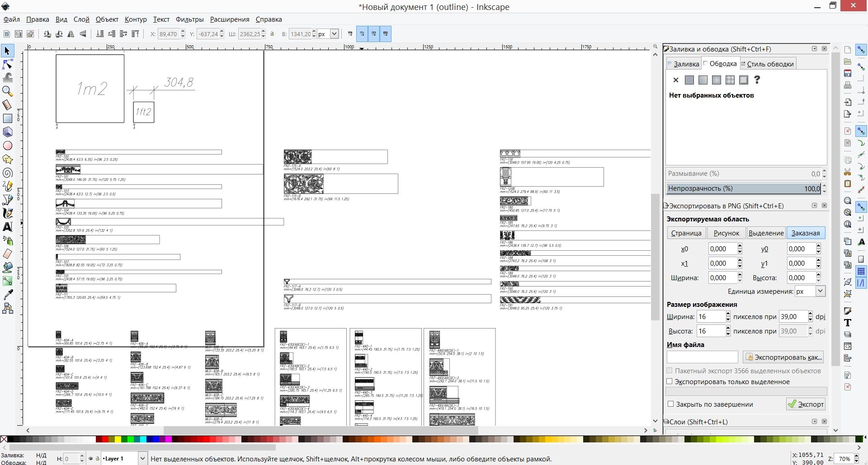The image size is (868, 465).
Task: Set export area to Страница
Action: (686, 233)
